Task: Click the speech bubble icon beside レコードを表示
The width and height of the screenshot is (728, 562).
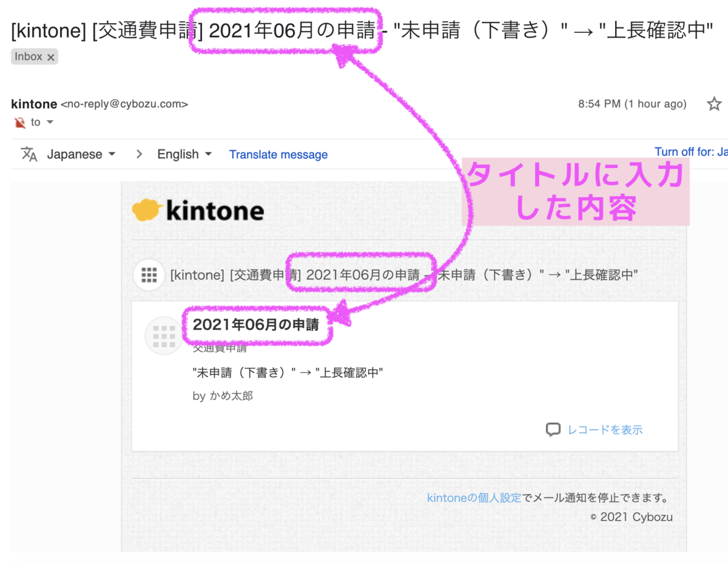Action: point(553,430)
